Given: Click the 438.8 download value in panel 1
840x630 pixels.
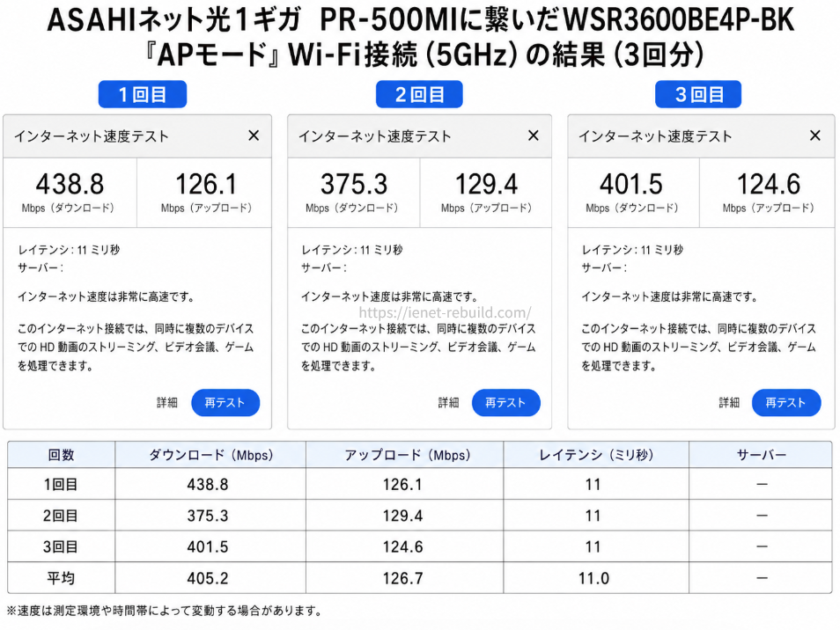Looking at the screenshot, I should point(70,184).
